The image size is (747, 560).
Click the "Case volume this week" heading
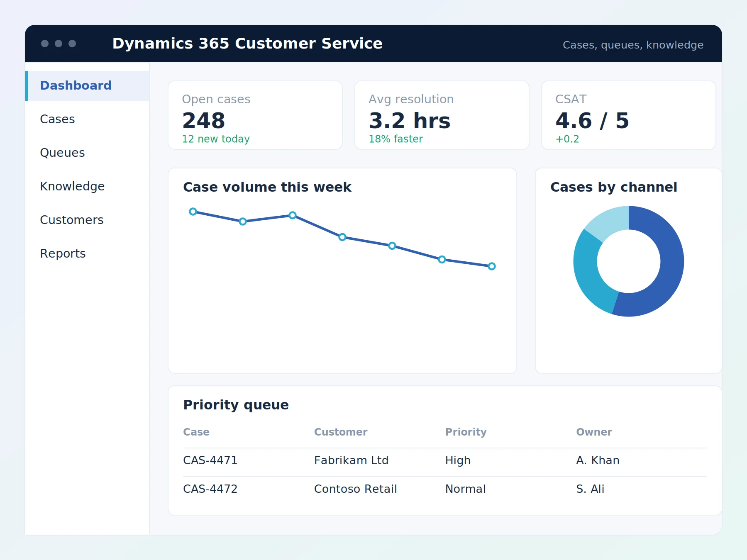267,187
